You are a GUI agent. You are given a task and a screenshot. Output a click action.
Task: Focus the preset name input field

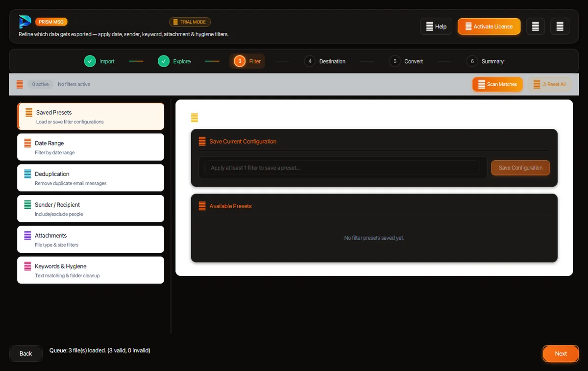pos(342,168)
